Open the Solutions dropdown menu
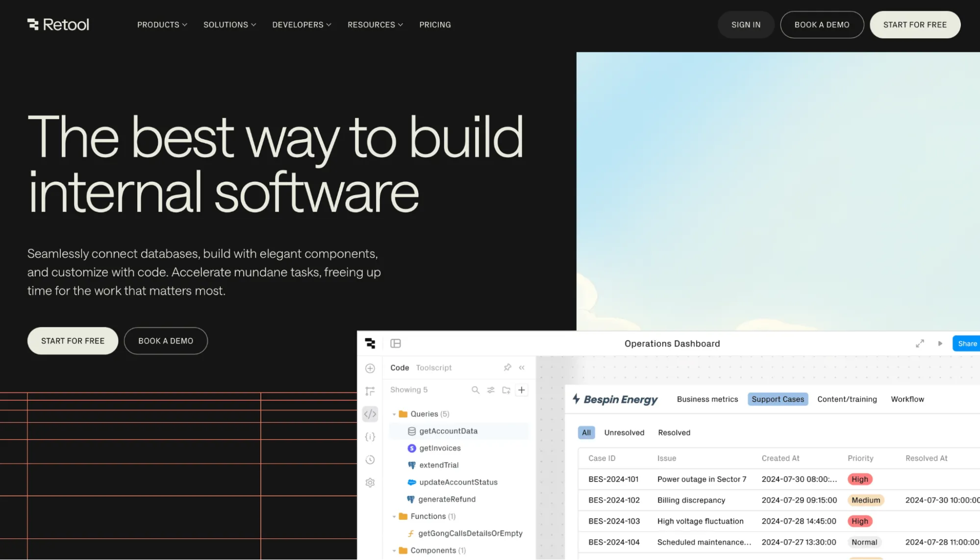 click(230, 24)
